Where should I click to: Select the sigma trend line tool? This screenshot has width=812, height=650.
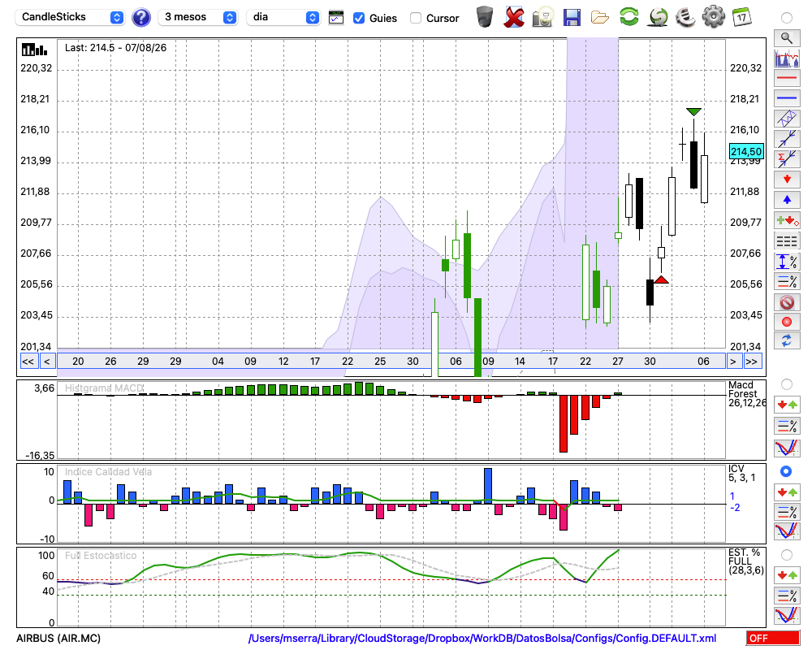[787, 159]
